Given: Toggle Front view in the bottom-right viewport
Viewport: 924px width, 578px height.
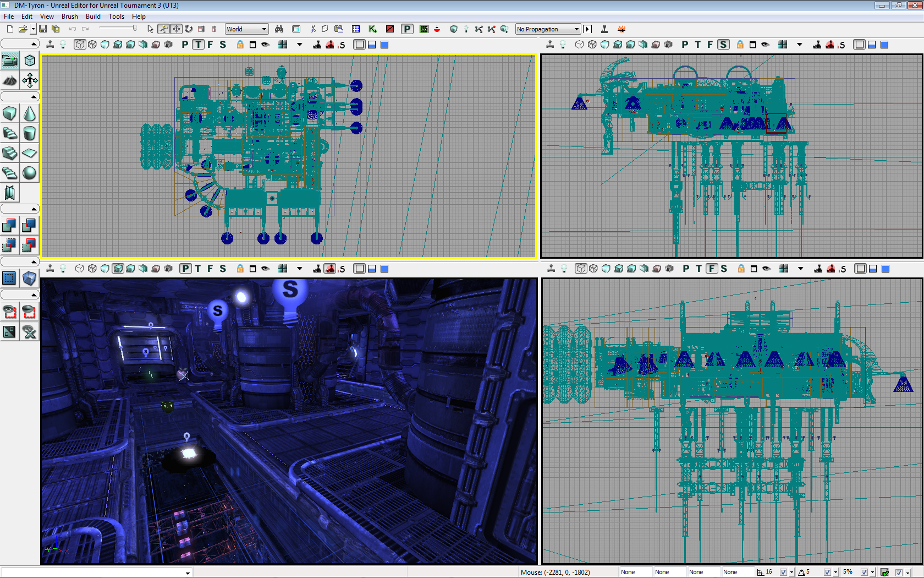Looking at the screenshot, I should tap(712, 269).
